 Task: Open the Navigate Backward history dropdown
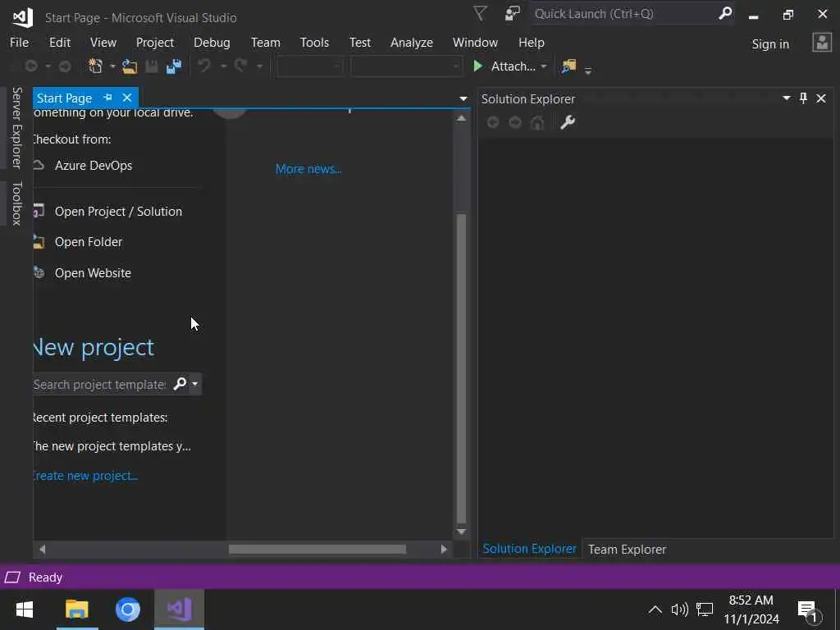48,66
